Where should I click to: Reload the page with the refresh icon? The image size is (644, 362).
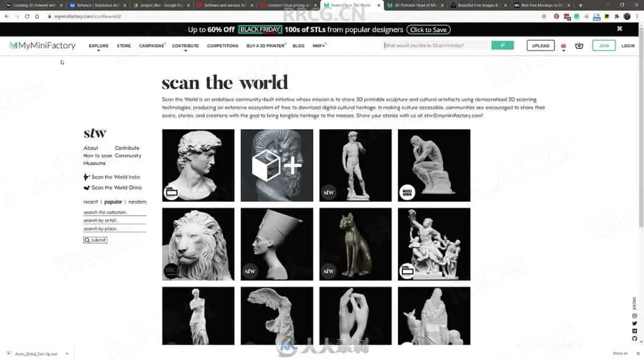[x=27, y=16]
